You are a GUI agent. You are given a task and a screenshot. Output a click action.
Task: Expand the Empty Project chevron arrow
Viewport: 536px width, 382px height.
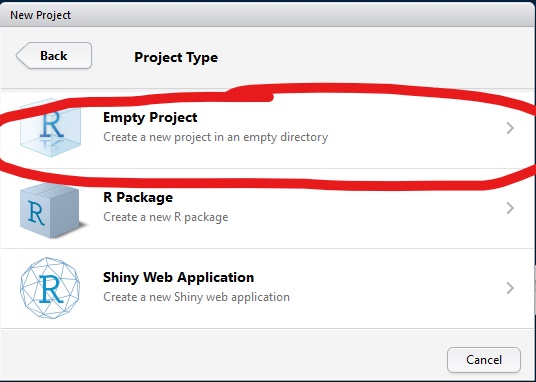pyautogui.click(x=510, y=128)
